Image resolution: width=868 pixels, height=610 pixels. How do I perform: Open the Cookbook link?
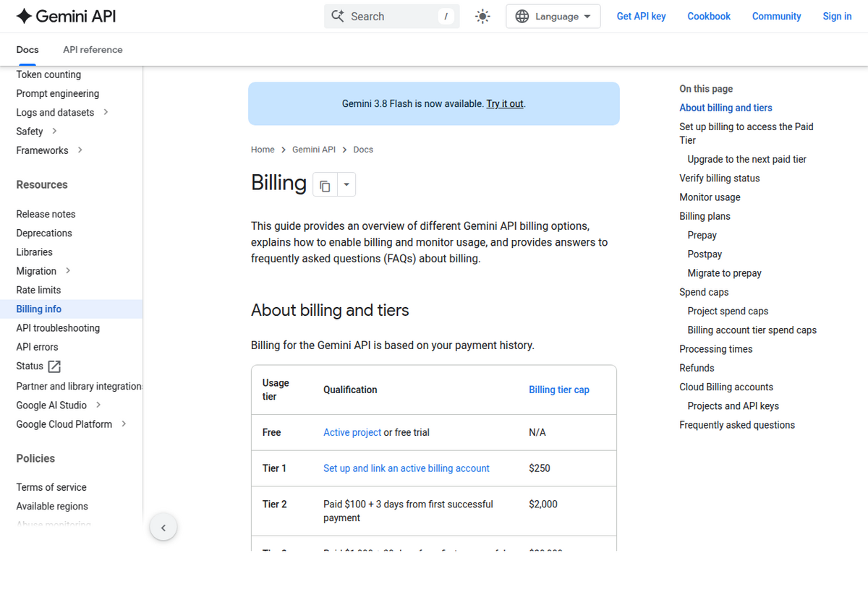[709, 16]
